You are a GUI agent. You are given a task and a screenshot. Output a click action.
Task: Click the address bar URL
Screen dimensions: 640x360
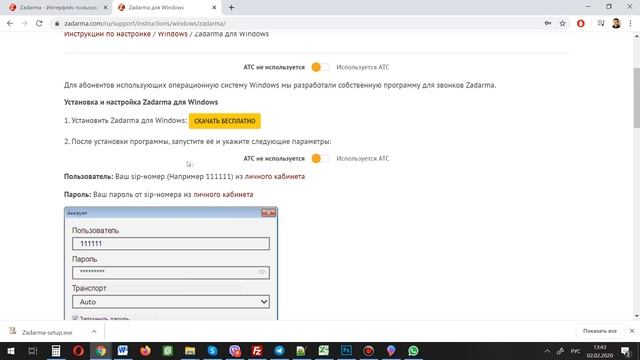145,24
